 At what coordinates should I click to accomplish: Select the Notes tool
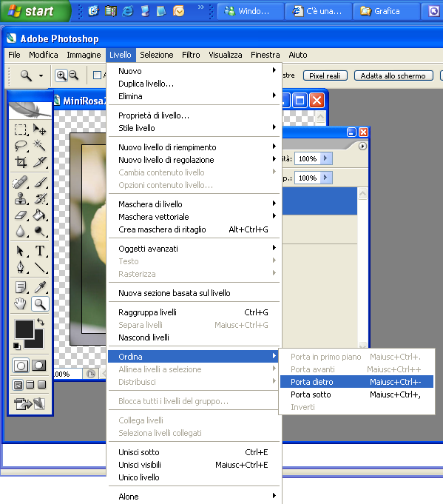[x=21, y=287]
